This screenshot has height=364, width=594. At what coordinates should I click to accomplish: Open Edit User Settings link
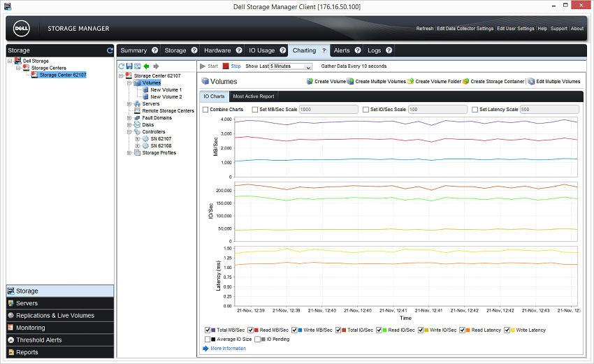click(x=516, y=29)
